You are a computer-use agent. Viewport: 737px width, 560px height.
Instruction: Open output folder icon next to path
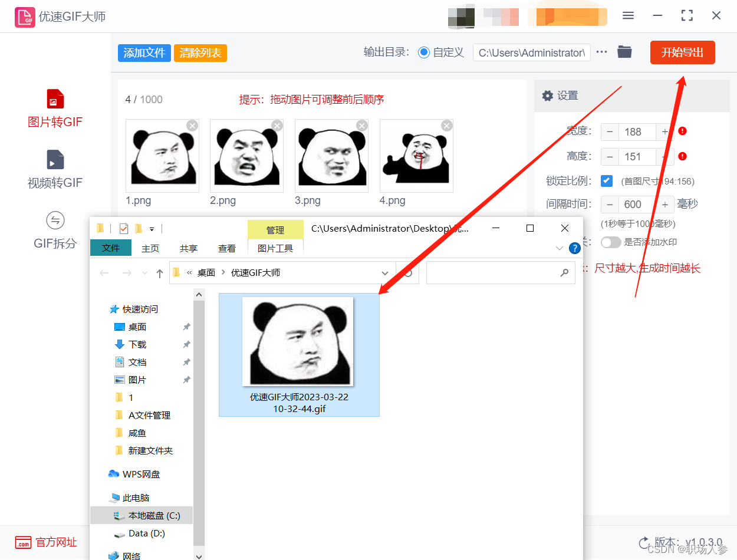coord(624,52)
